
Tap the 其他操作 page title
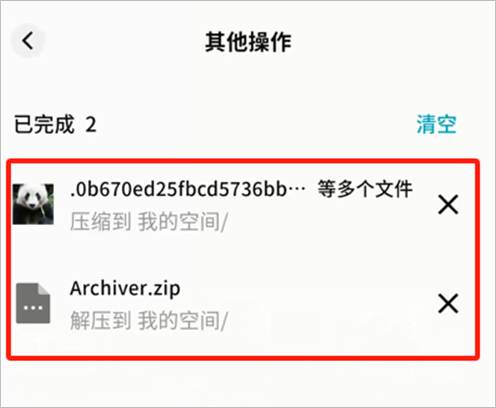click(248, 42)
